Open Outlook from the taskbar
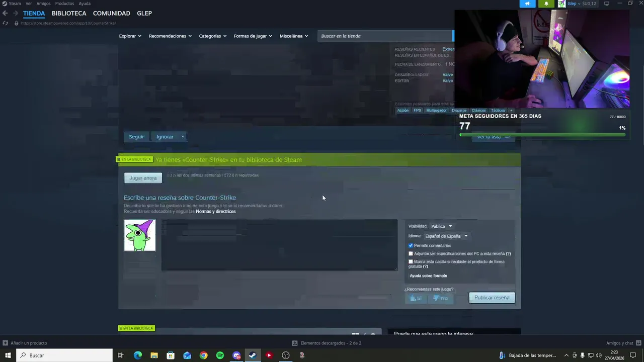This screenshot has height=362, width=644. [187, 355]
